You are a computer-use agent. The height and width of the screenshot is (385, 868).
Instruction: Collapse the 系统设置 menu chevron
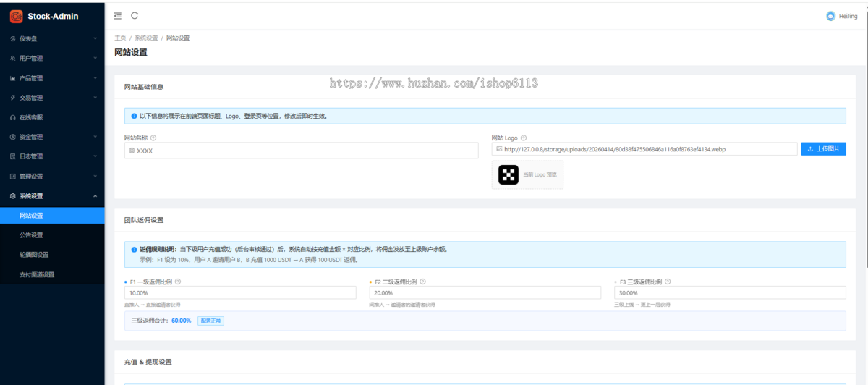click(x=95, y=195)
